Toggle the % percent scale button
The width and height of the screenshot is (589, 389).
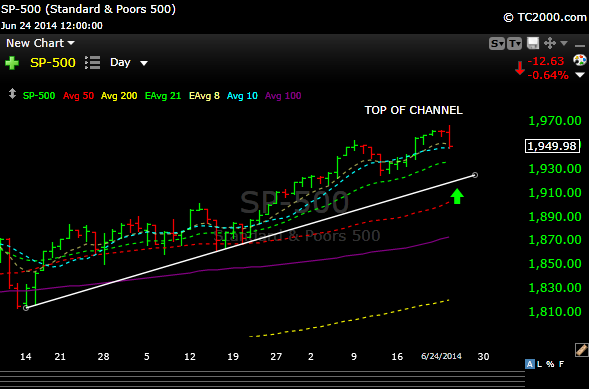point(550,364)
